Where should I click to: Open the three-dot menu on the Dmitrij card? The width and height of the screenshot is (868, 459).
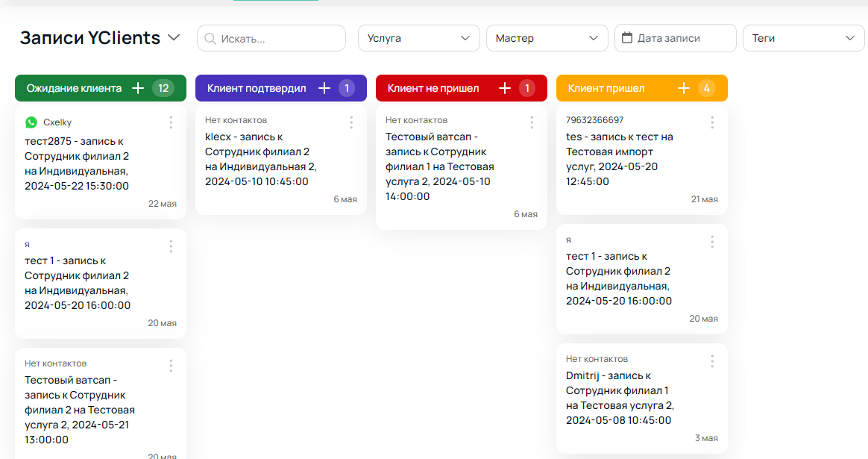point(712,361)
